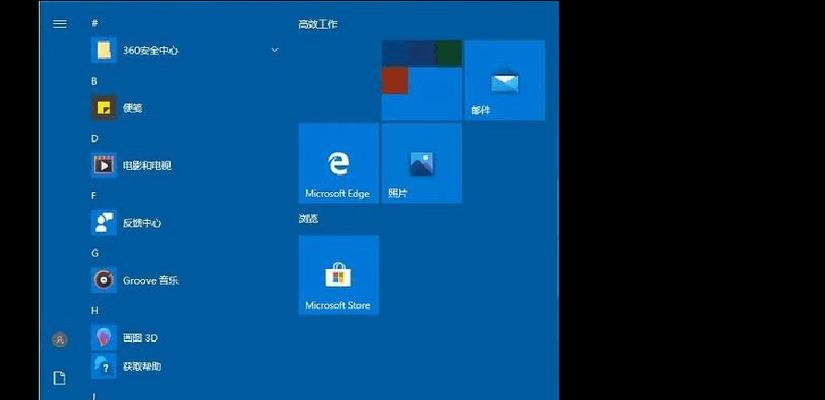Open the 画图 3D icon
The image size is (825, 400).
[x=104, y=337]
